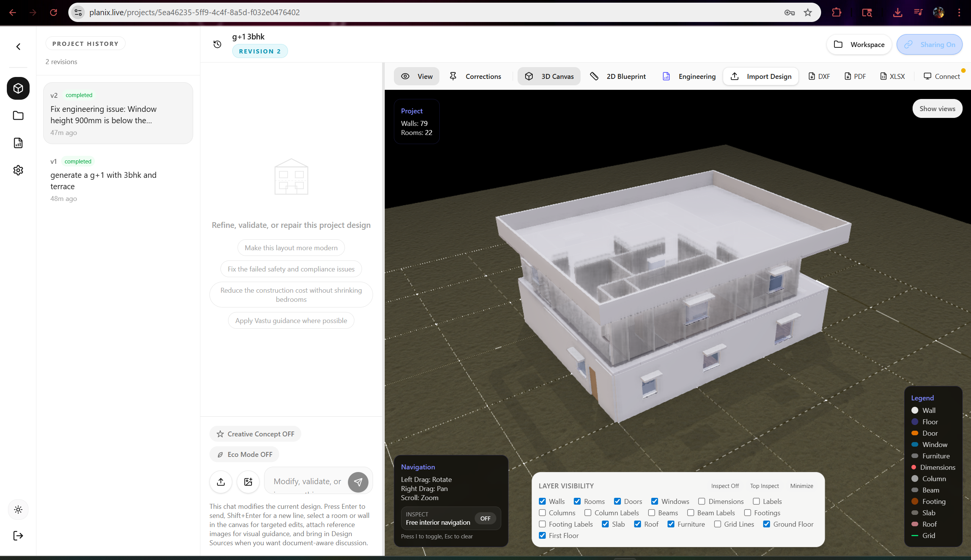The image size is (971, 560).
Task: Collapse the project history panel chevron
Action: click(x=18, y=47)
